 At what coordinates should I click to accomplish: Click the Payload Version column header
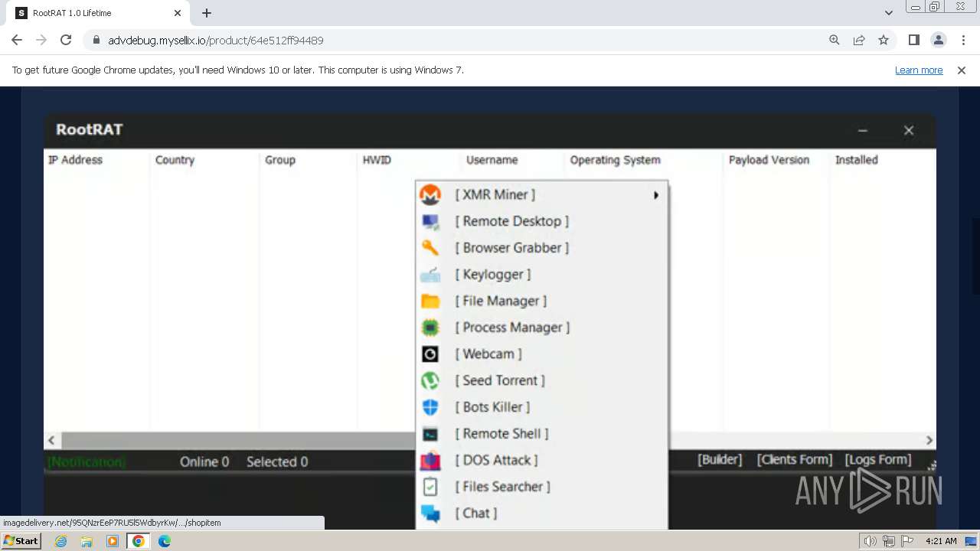769,160
